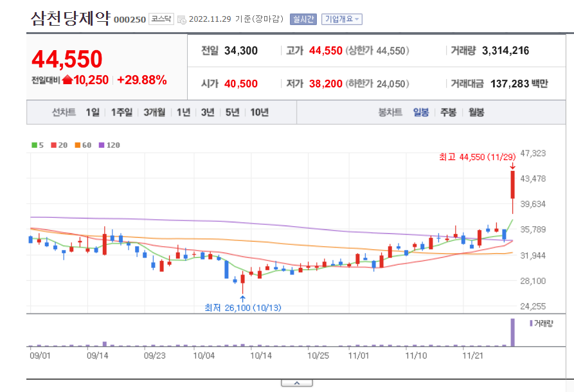
Task: Click the 실시간 real-time button
Action: point(303,19)
